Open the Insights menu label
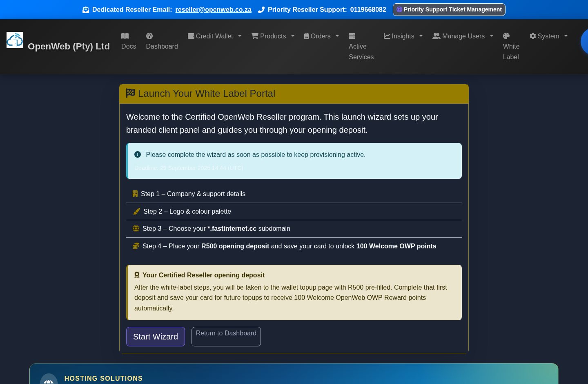Viewport: 588px width, 384px height. click(x=403, y=36)
